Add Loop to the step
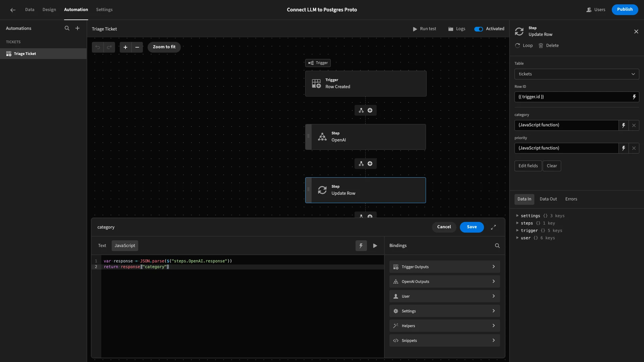This screenshot has width=644, height=362. [x=524, y=46]
